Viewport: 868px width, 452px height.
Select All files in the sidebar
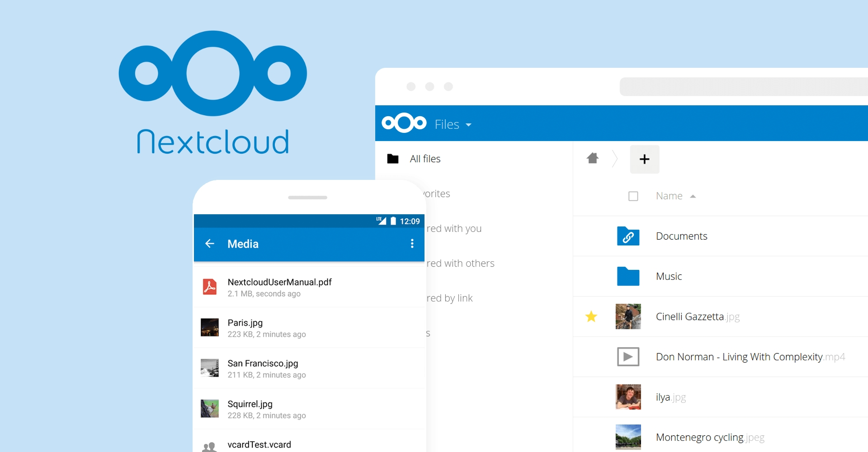point(425,159)
